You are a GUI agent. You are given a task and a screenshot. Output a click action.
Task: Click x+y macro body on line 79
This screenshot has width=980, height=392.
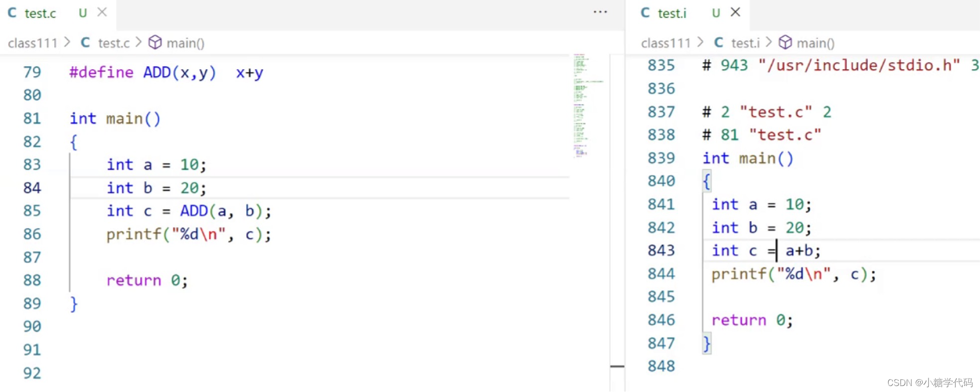click(x=249, y=73)
